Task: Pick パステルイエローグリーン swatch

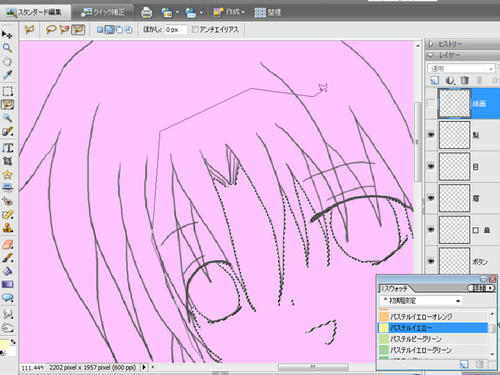Action: (x=433, y=350)
